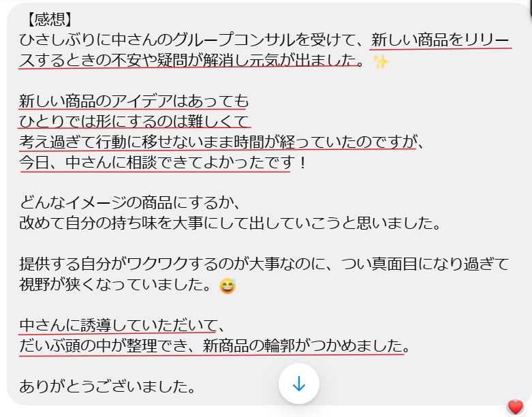Click the line ひとりでは形にするのは難しくて
Viewport: 532px width, 417px height.
tap(134, 121)
